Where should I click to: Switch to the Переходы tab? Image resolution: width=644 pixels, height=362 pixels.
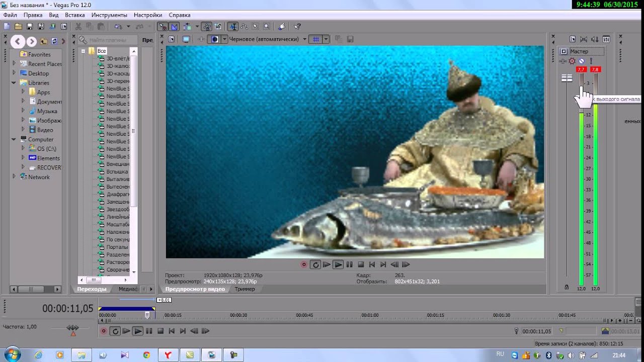92,289
